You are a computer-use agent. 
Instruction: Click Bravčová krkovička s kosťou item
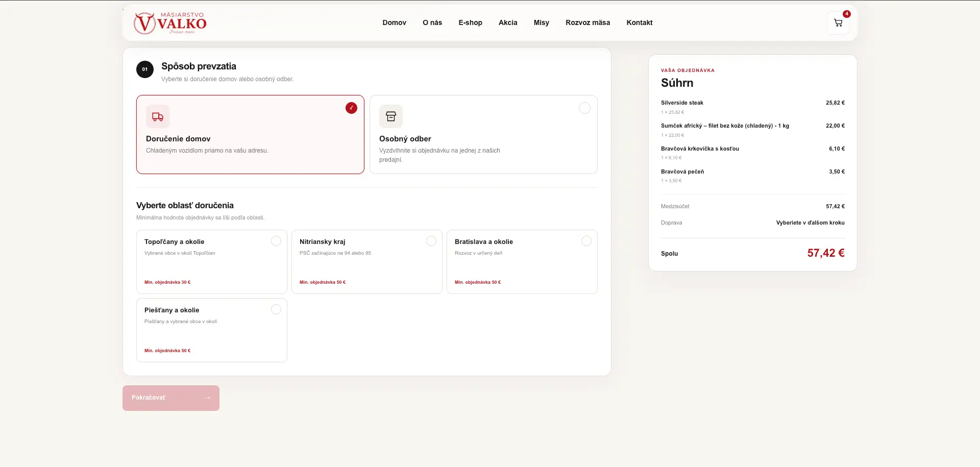[700, 149]
